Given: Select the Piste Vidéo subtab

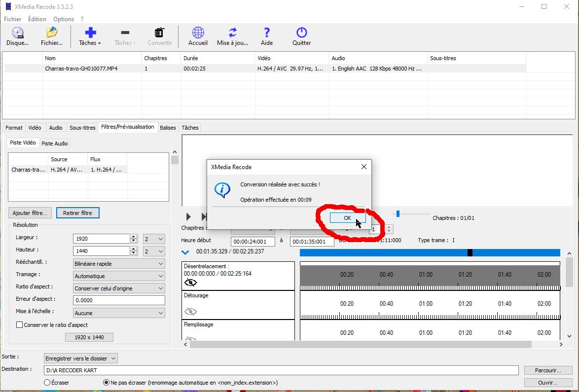Looking at the screenshot, I should (x=23, y=143).
